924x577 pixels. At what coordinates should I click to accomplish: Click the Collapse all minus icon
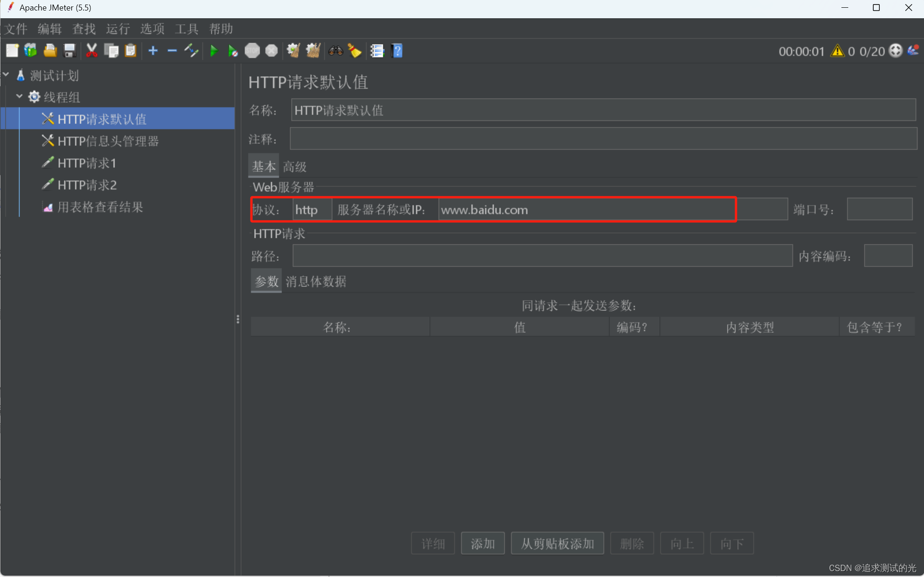point(172,51)
